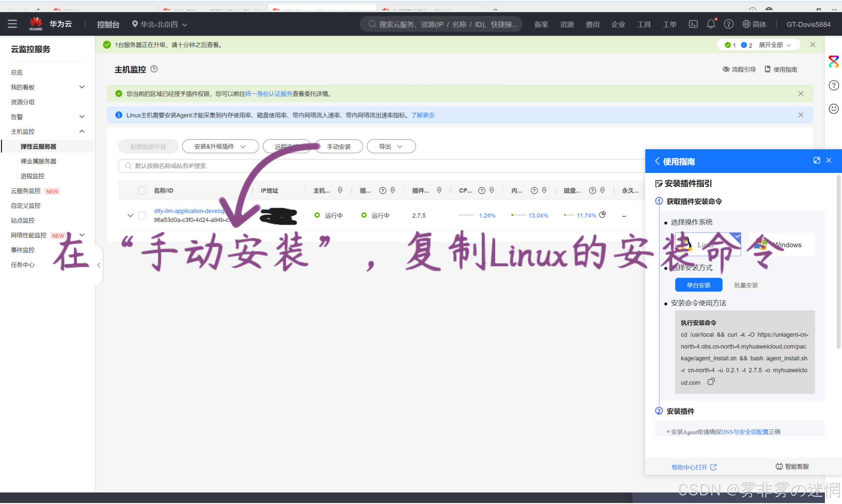Click the help icon next to 主机监控
The width and height of the screenshot is (842, 504).
coord(154,69)
